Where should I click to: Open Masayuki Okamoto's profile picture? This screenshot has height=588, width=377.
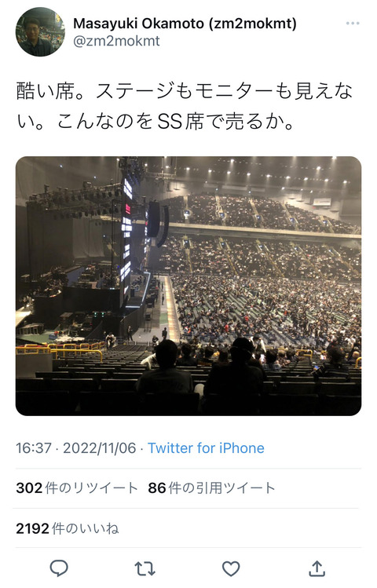click(x=40, y=31)
